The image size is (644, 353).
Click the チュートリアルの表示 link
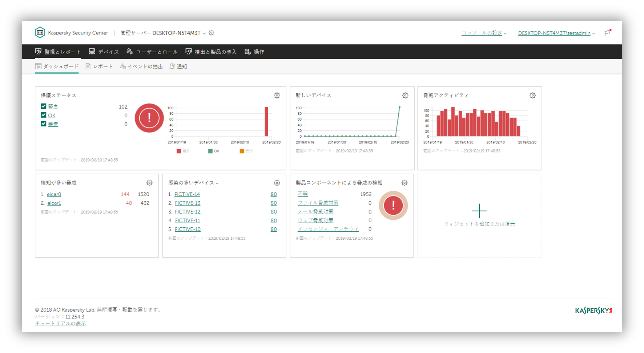[x=60, y=324]
